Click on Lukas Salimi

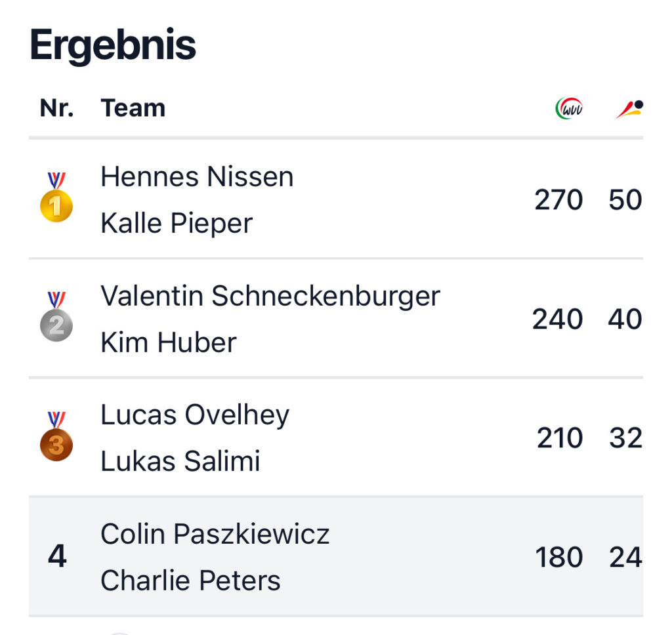(180, 461)
